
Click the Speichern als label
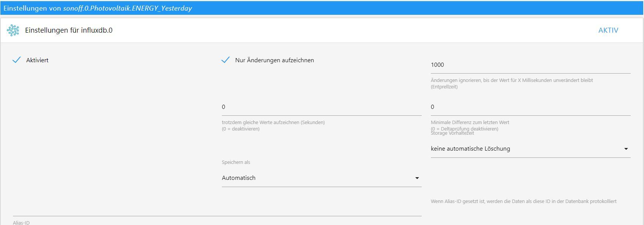pyautogui.click(x=236, y=162)
